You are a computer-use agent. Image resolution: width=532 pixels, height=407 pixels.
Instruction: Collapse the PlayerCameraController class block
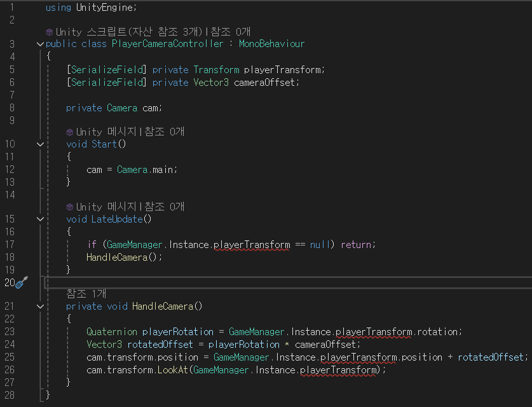point(40,44)
